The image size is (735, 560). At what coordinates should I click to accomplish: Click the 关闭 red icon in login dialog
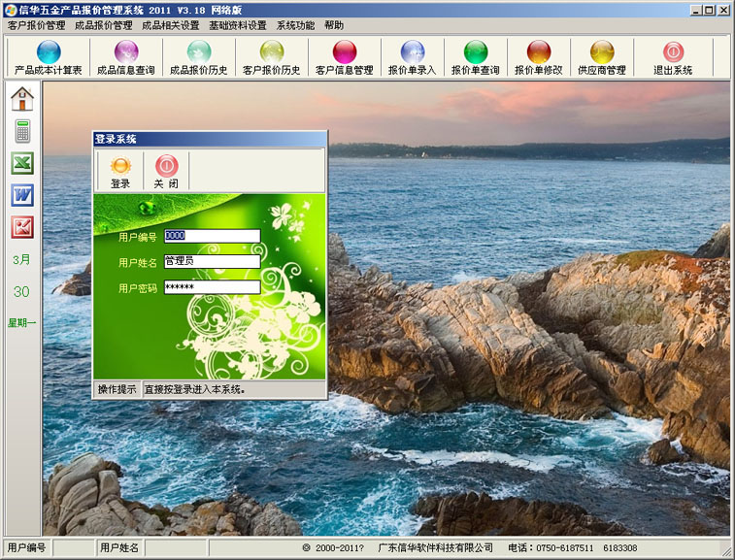pos(166,166)
